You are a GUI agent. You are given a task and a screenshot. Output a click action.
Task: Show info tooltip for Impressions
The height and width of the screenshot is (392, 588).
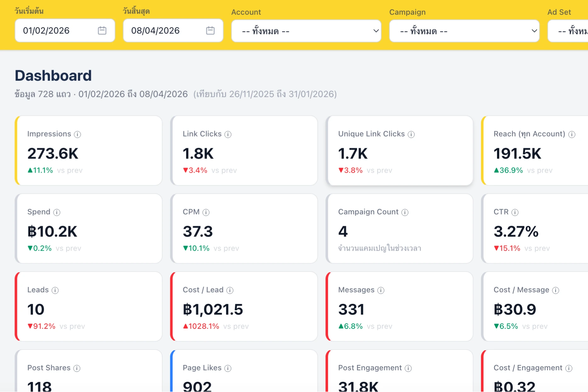click(x=77, y=134)
